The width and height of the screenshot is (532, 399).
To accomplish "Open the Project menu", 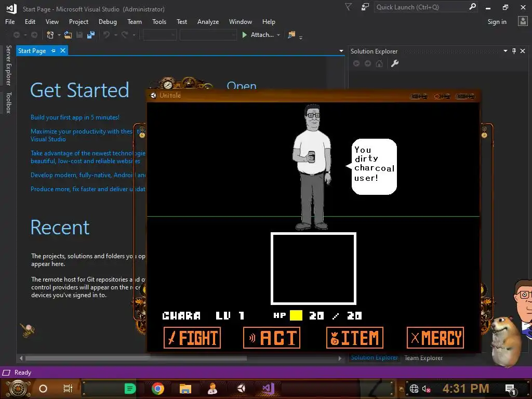I will point(78,22).
